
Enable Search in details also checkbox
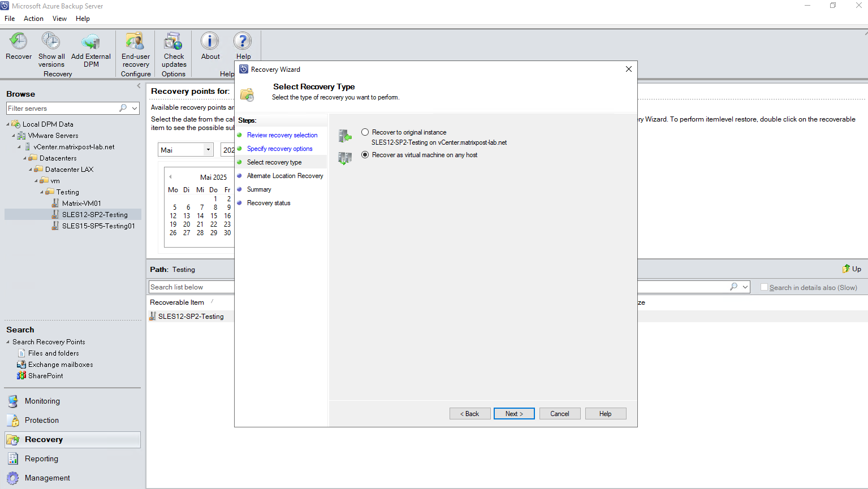(764, 287)
